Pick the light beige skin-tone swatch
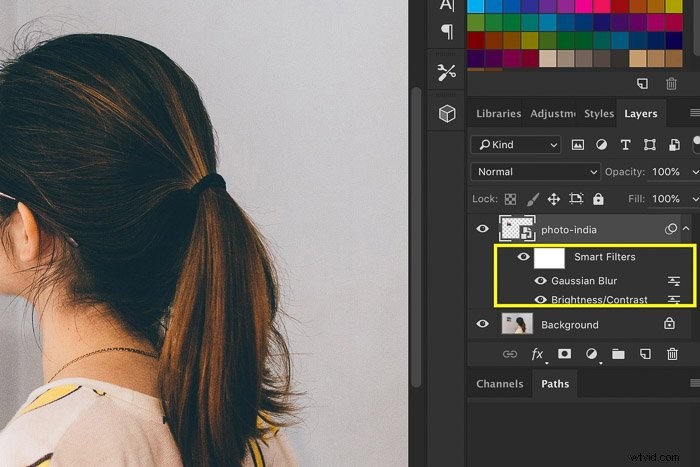This screenshot has height=467, width=700. 547,58
